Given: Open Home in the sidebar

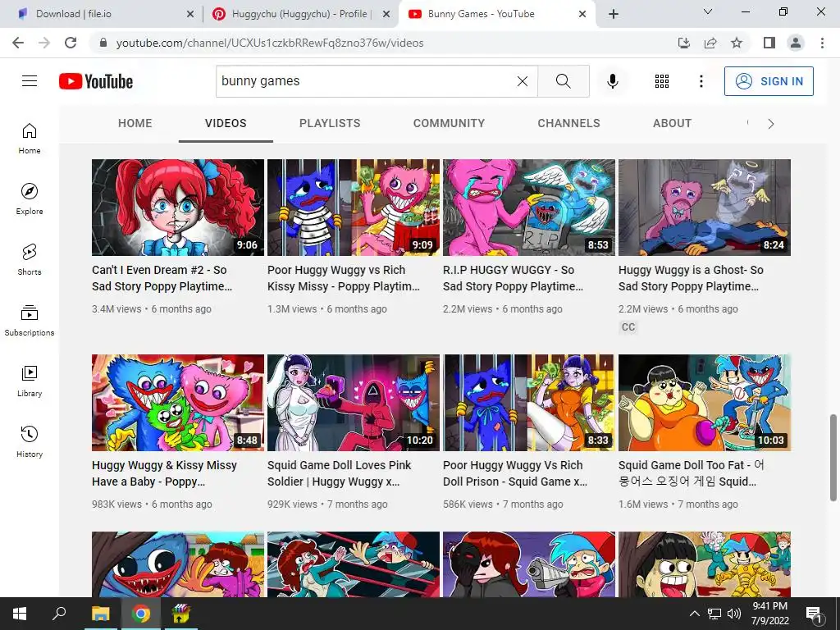Looking at the screenshot, I should 30,138.
